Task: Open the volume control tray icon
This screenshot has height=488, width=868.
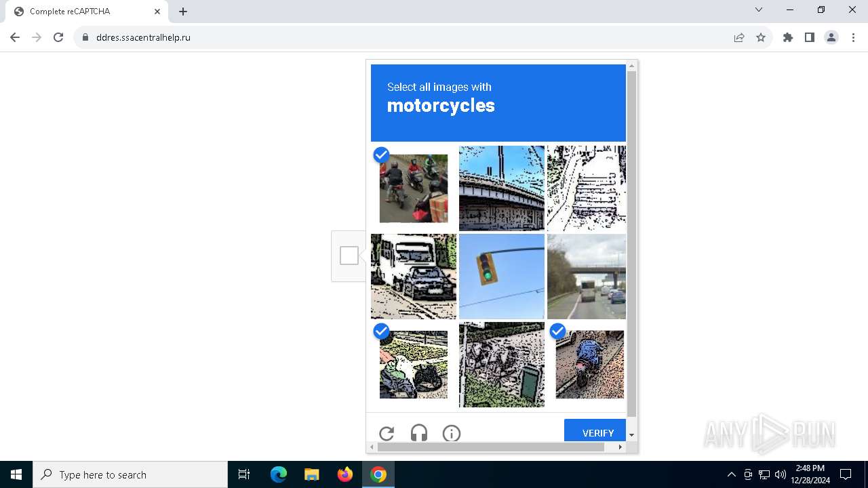Action: [781, 474]
